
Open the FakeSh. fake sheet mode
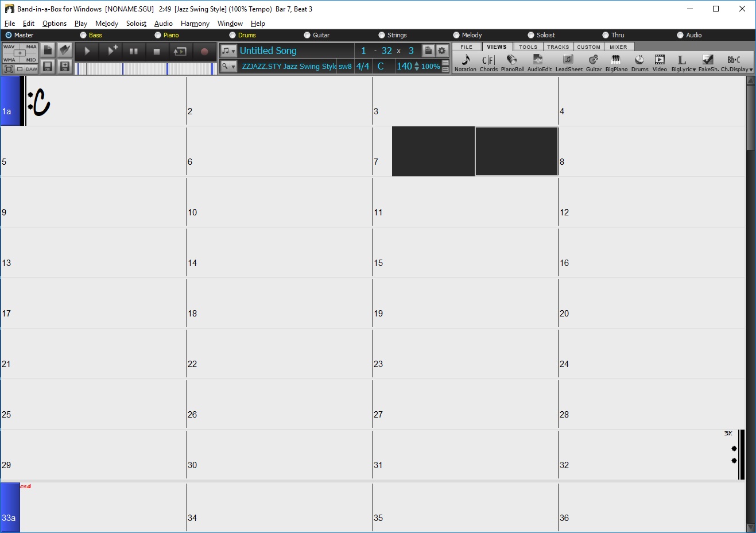tap(708, 63)
